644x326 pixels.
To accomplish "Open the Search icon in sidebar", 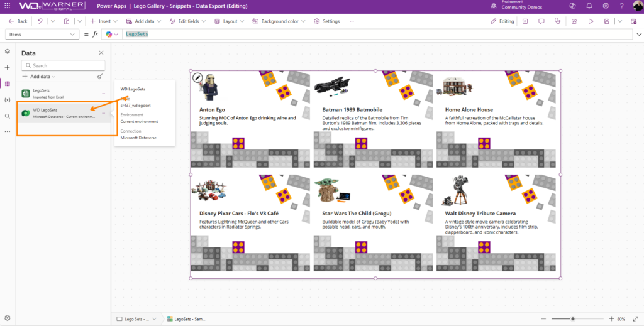I will (x=8, y=116).
